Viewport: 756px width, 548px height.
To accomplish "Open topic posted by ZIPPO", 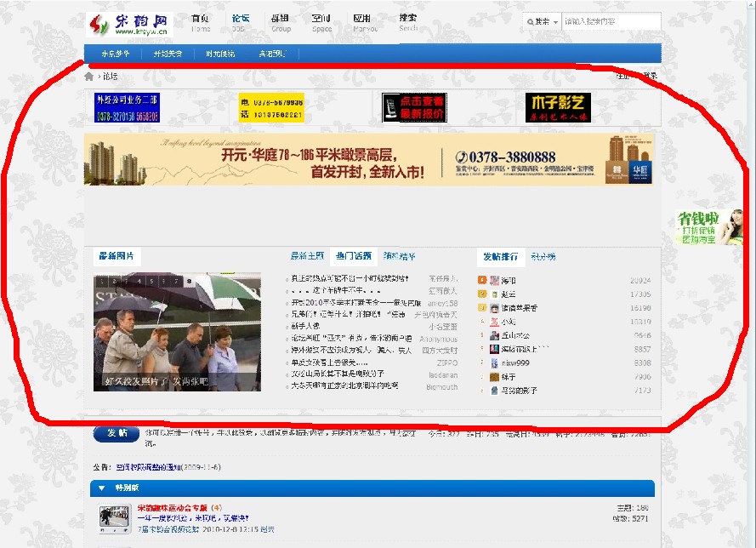I will point(329,362).
